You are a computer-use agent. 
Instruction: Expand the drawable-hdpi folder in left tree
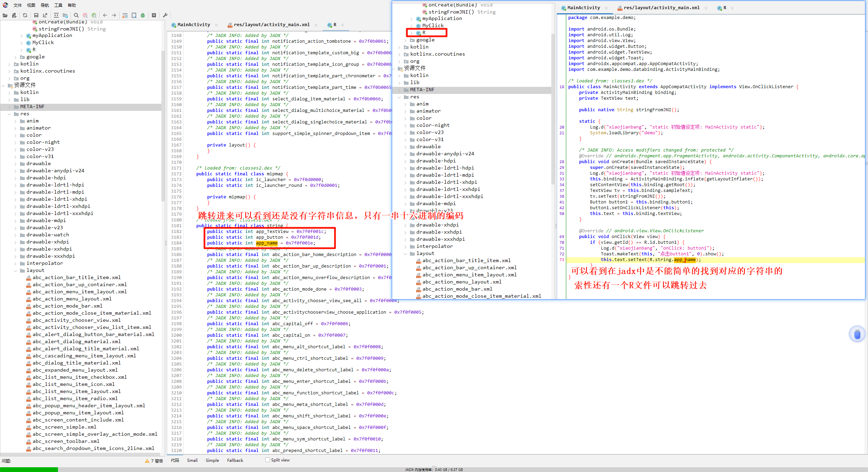[16, 178]
